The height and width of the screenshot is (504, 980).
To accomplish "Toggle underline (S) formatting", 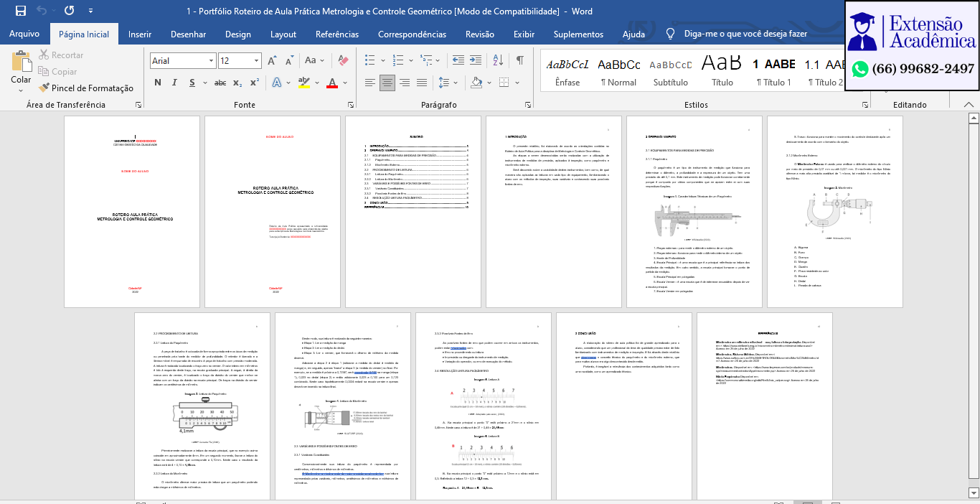I will tap(194, 83).
